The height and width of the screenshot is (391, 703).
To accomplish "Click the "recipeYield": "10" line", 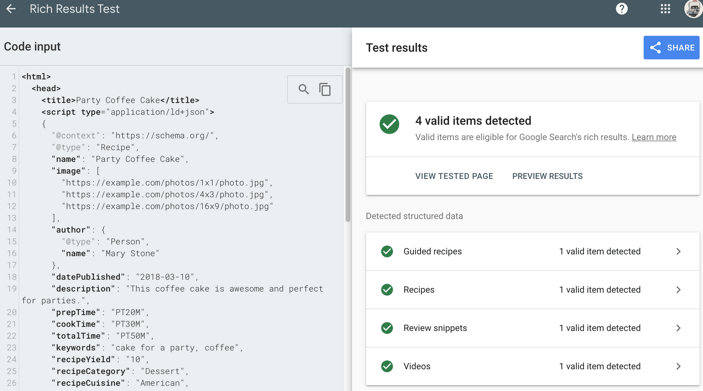I will click(100, 359).
